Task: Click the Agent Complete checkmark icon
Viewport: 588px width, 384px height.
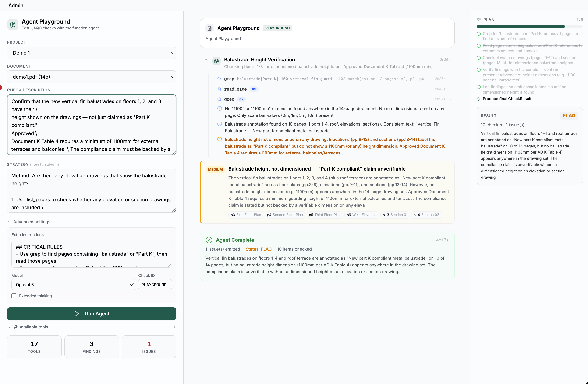Action: coord(209,240)
